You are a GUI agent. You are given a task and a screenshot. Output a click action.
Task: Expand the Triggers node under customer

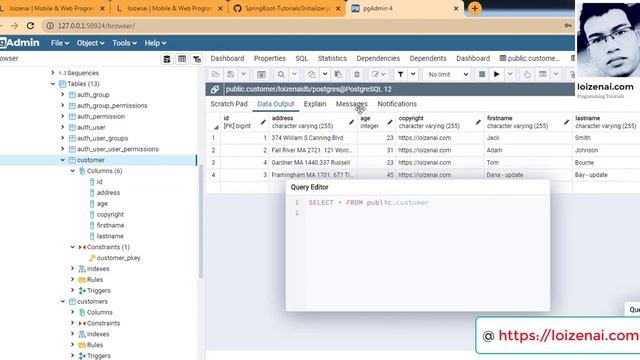pos(72,290)
